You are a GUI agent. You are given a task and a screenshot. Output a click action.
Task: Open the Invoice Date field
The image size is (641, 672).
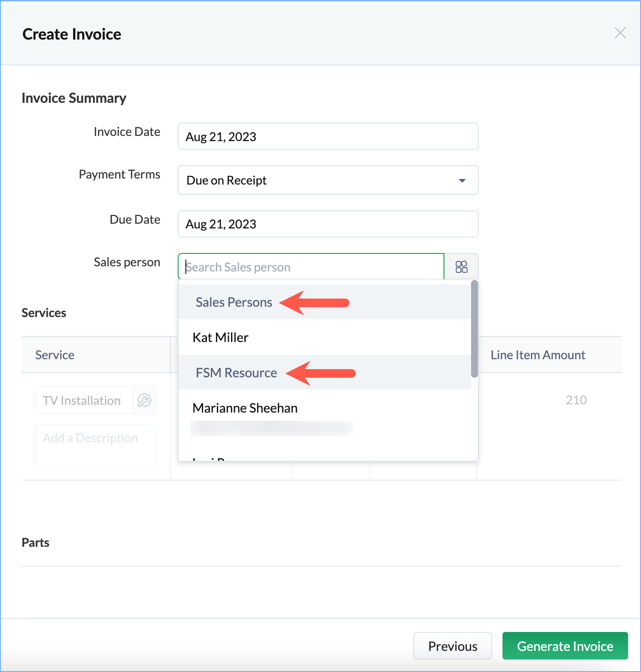click(328, 137)
